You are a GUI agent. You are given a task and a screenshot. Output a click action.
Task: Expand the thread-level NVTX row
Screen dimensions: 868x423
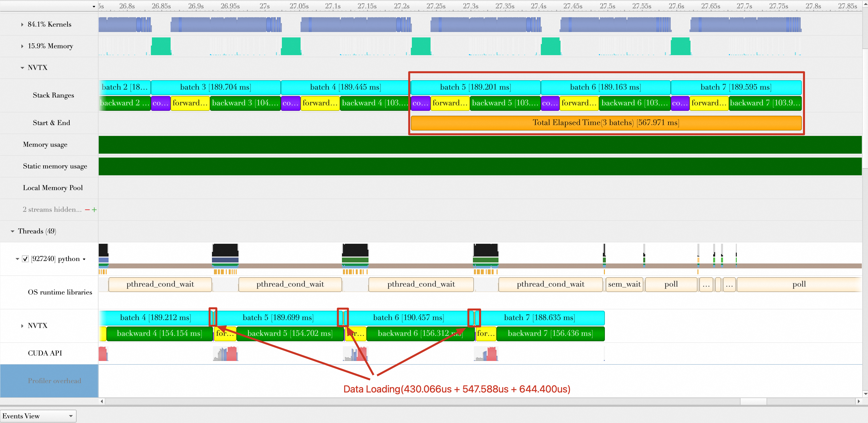point(22,325)
